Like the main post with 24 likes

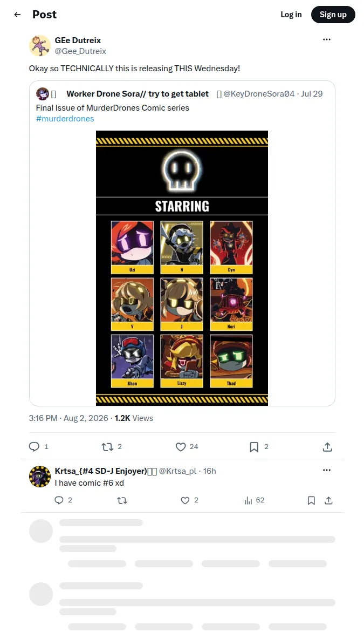tap(181, 447)
